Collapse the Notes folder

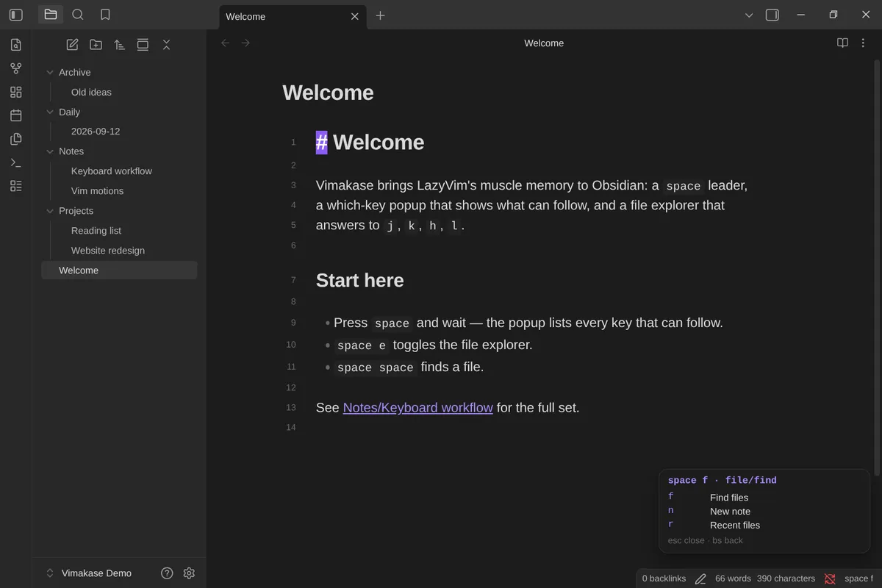point(50,151)
